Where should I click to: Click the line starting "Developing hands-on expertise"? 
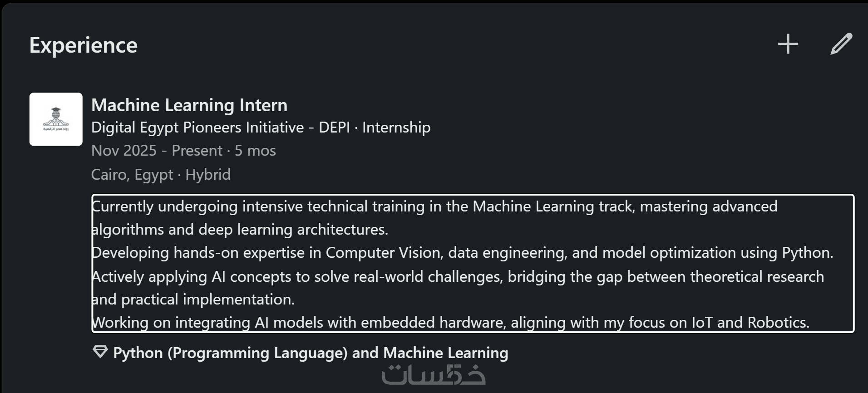tap(462, 253)
